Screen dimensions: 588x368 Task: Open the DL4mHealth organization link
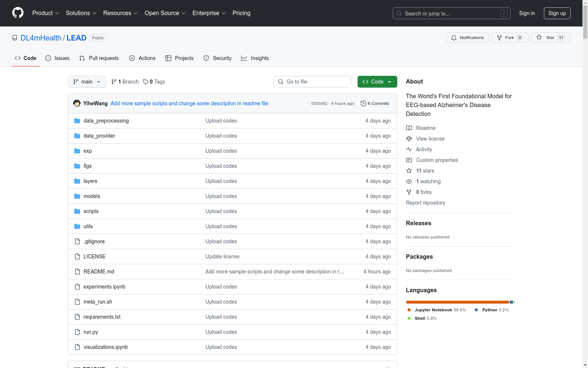(x=41, y=38)
